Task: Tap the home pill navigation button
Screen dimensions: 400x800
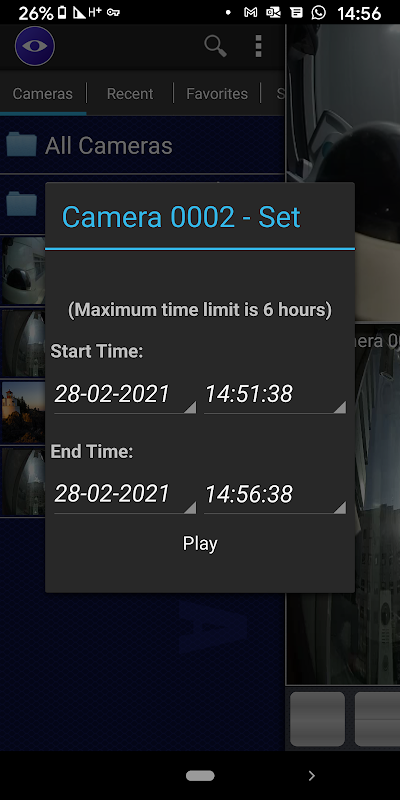Action: [x=200, y=776]
